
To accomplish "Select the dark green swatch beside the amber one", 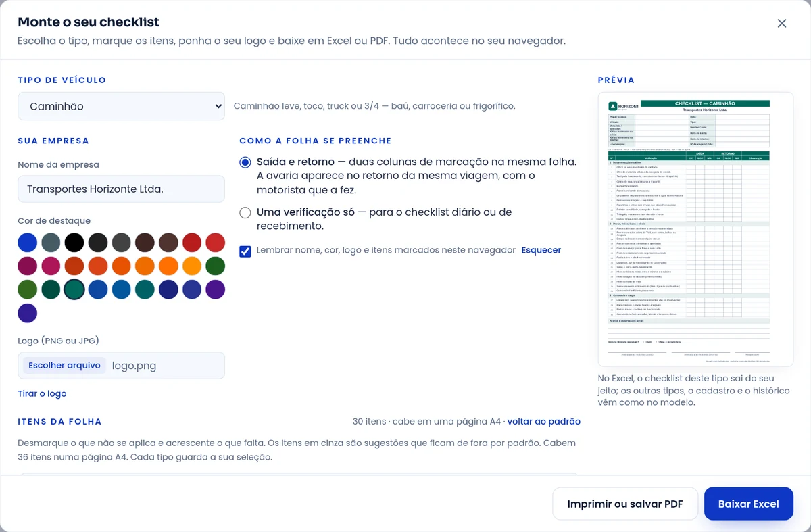I will (216, 266).
